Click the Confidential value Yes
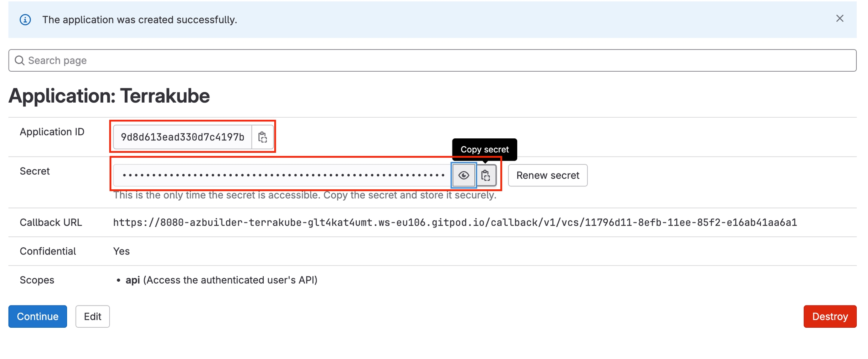The image size is (868, 359). (x=121, y=252)
